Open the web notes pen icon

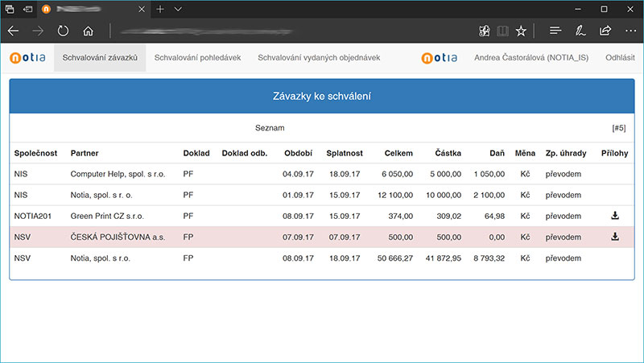580,31
